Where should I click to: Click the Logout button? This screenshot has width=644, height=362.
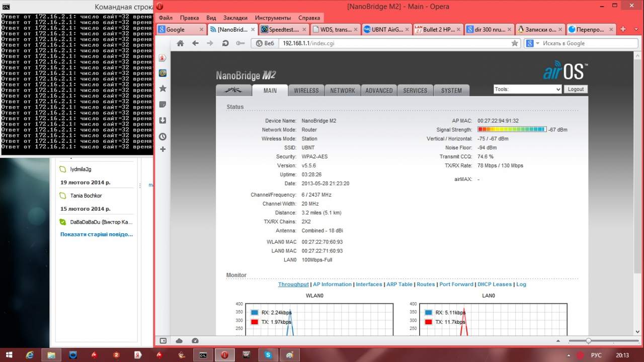[x=576, y=89]
